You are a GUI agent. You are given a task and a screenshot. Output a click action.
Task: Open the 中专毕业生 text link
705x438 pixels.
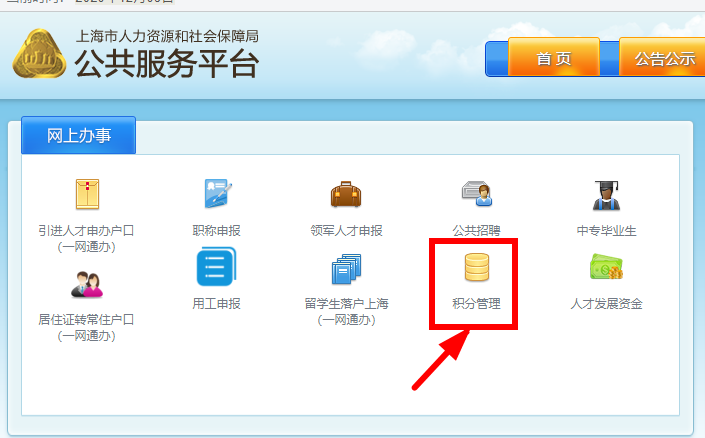606,231
